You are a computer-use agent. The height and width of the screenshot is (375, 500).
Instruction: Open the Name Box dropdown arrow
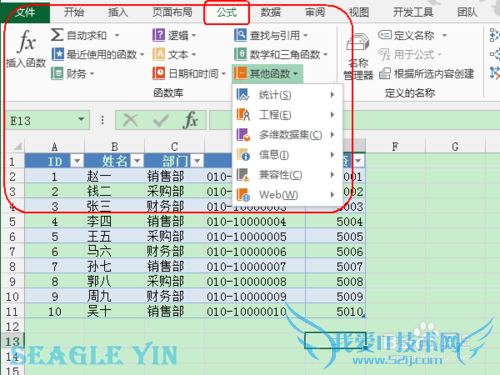pos(81,119)
